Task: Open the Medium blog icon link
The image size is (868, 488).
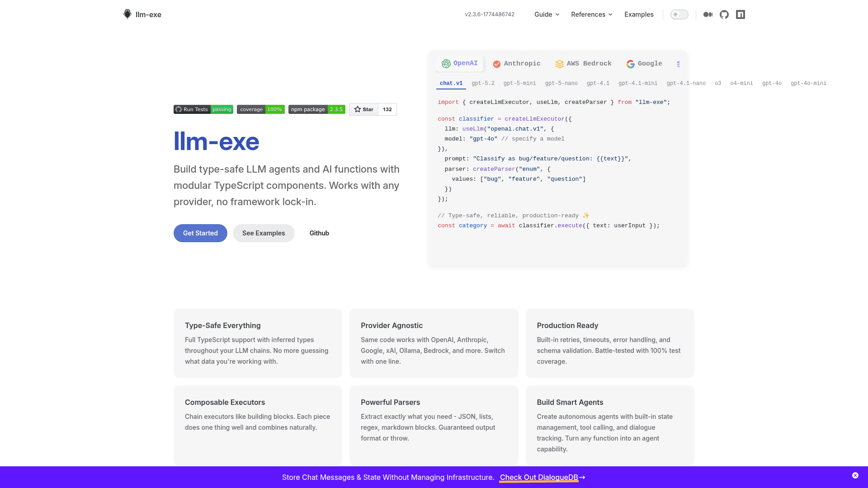Action: (708, 14)
